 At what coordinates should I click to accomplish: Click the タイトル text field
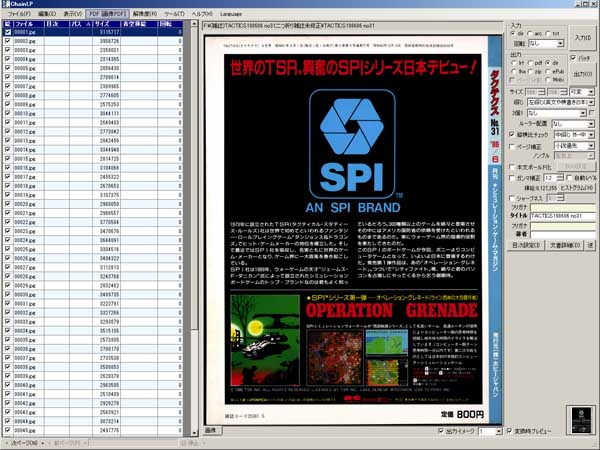[562, 216]
